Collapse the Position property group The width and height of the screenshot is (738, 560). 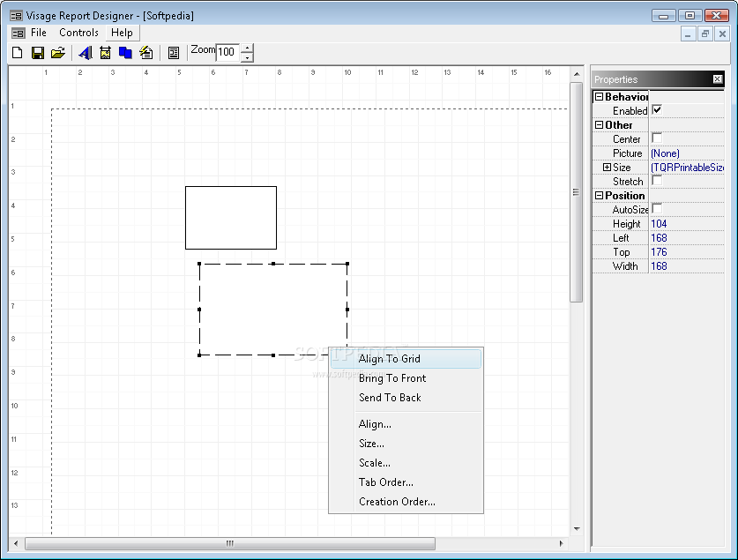click(600, 195)
